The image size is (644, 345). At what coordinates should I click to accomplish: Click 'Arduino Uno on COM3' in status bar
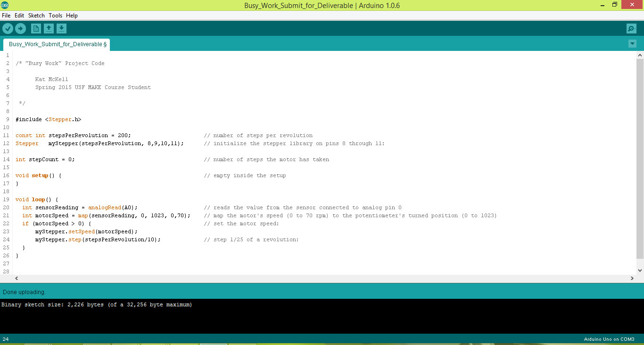[x=609, y=339]
